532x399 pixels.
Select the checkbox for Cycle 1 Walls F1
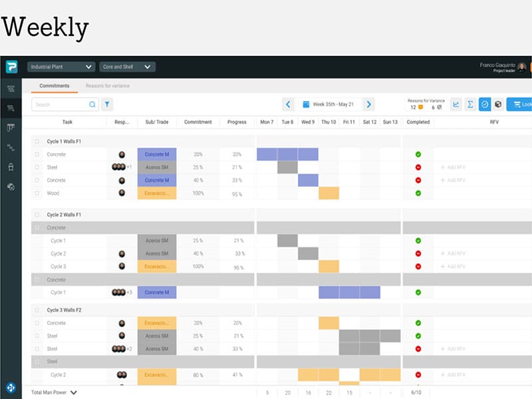click(x=37, y=140)
